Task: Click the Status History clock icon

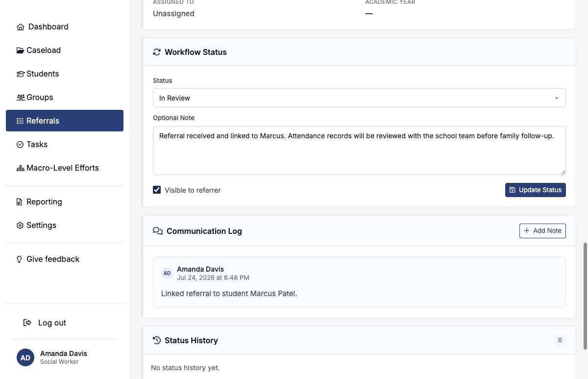Action: click(x=157, y=340)
